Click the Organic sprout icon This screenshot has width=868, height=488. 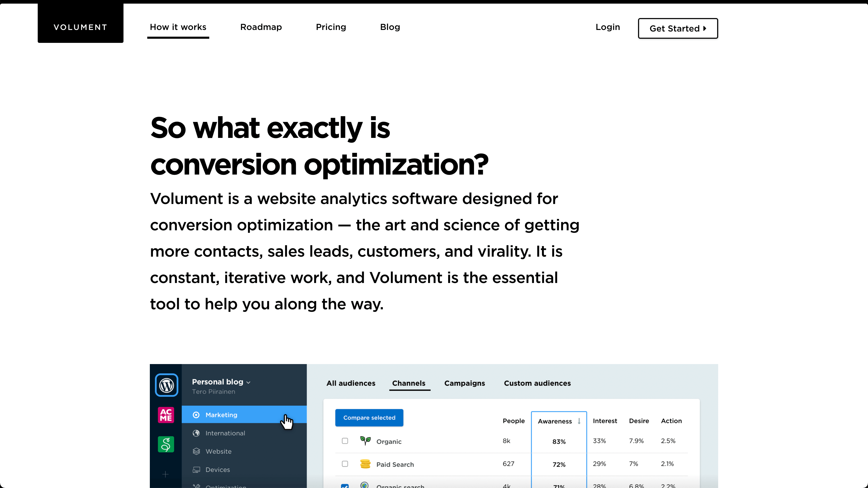pos(365,440)
